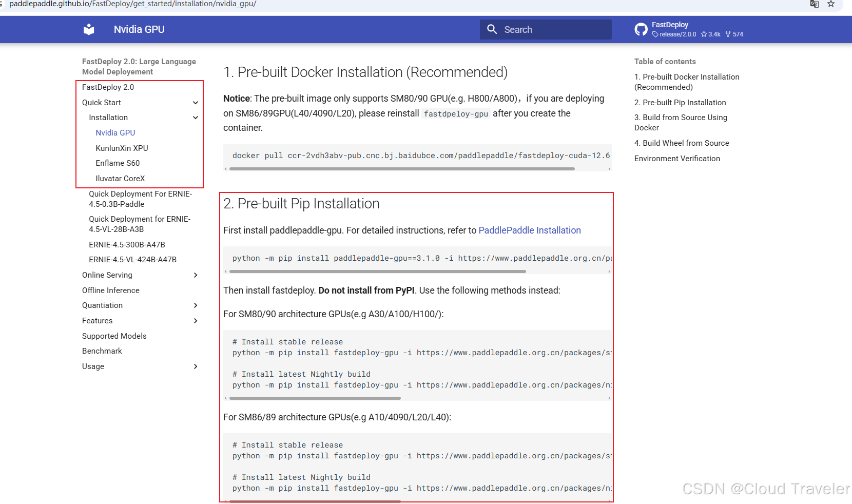The height and width of the screenshot is (504, 852).
Task: Click the '2. Pre-built Pip Installation' heading
Action: (x=301, y=204)
